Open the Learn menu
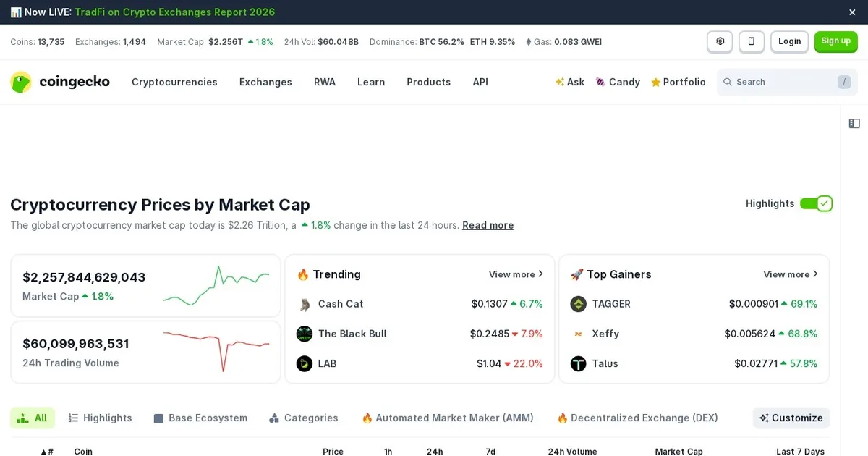The height and width of the screenshot is (456, 868). pos(371,82)
